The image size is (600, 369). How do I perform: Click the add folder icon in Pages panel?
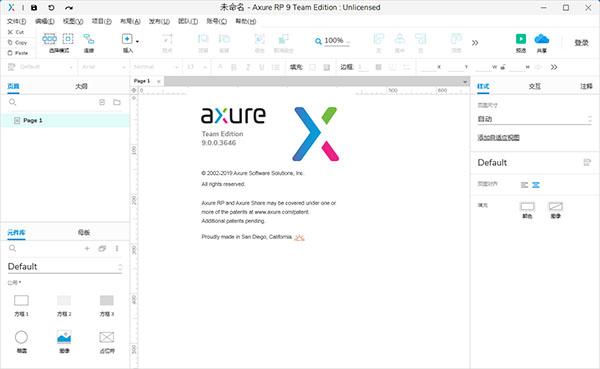[x=117, y=102]
